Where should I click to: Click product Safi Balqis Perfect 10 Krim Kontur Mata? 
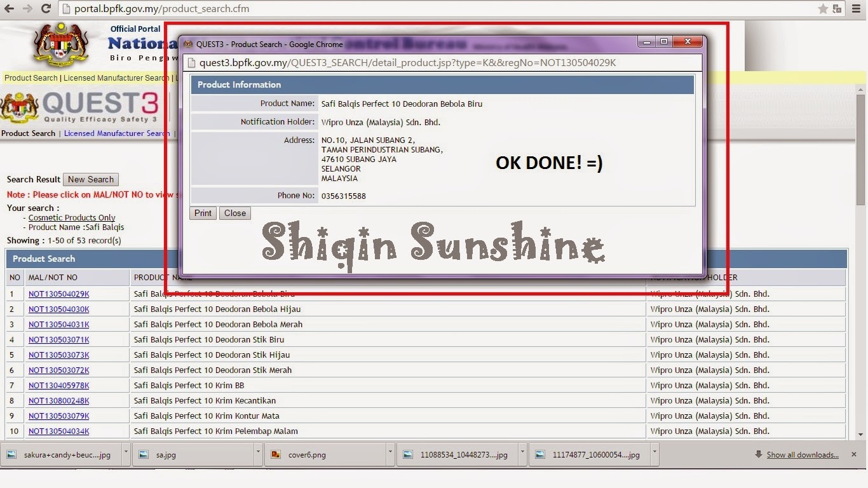point(207,416)
